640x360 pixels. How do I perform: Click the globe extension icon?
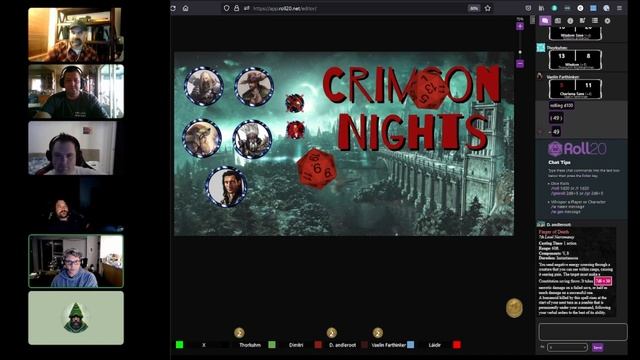(607, 8)
